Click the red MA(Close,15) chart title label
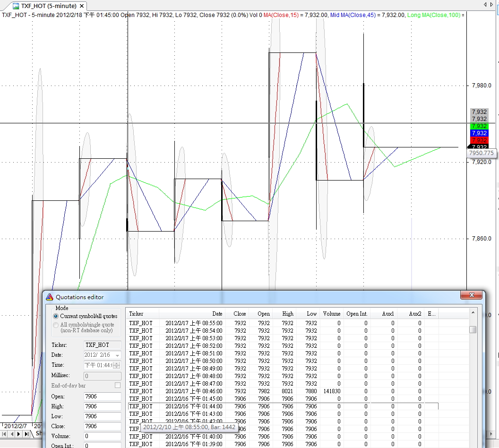Screen dimensions: 499x448 click(281, 15)
